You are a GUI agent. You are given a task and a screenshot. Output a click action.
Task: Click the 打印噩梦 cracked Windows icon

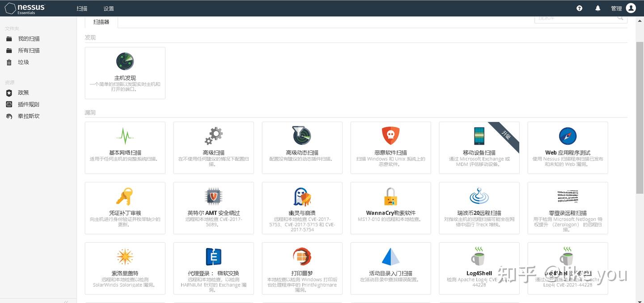(x=302, y=257)
